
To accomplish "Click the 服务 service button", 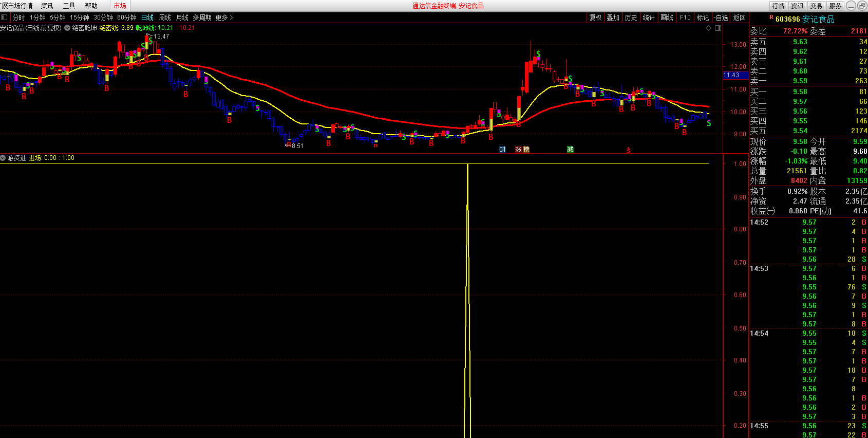I will tap(835, 6).
